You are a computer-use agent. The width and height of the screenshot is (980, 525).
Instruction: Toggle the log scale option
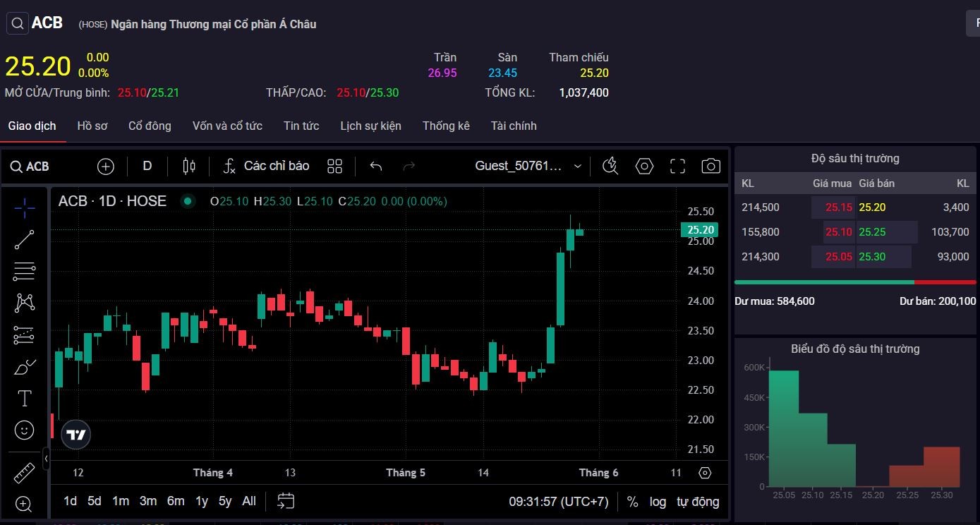(658, 502)
